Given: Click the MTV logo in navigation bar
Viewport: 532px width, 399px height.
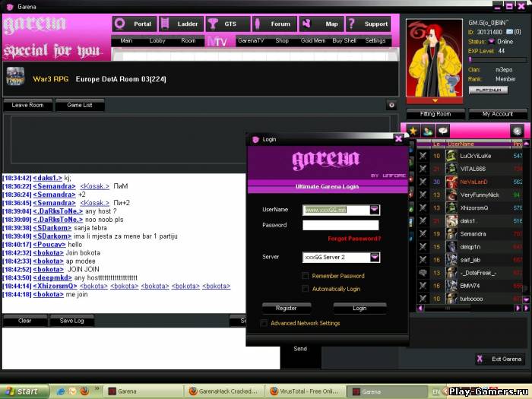Looking at the screenshot, I should 217,41.
